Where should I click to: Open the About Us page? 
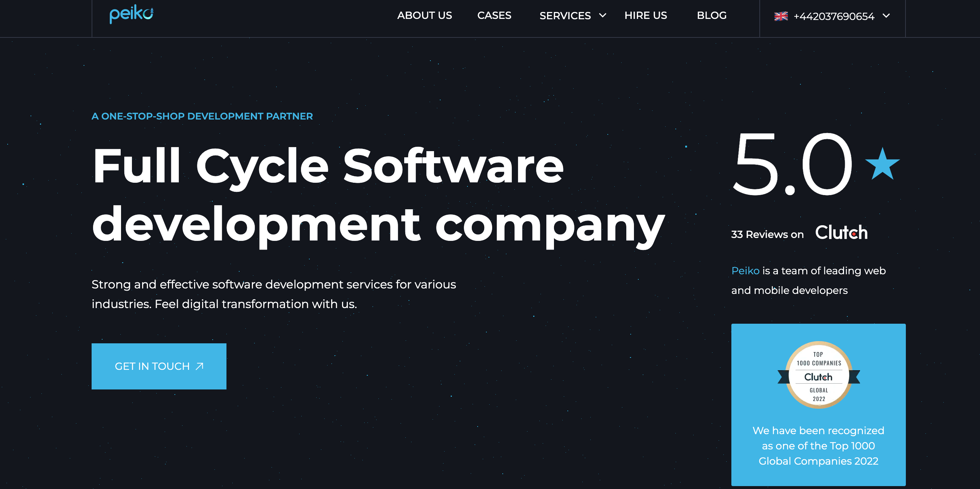(x=425, y=16)
